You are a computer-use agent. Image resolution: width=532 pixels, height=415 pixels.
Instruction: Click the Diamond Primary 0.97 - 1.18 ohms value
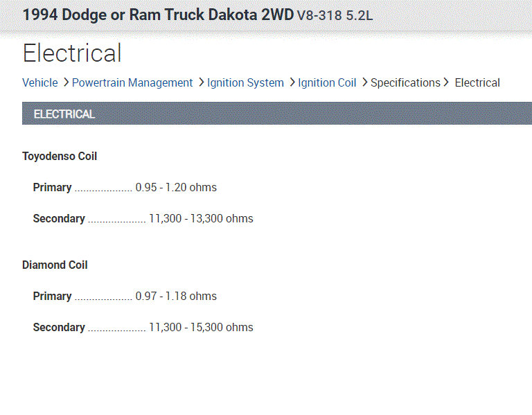pyautogui.click(x=176, y=296)
